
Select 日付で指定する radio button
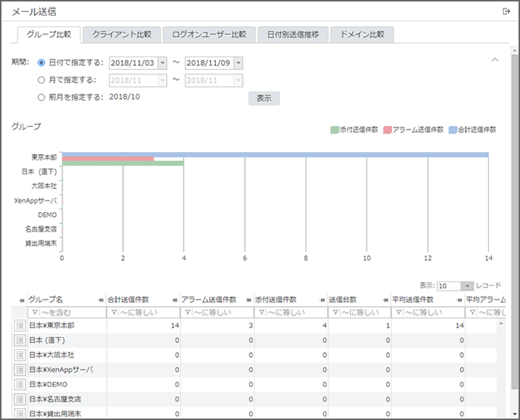point(41,63)
